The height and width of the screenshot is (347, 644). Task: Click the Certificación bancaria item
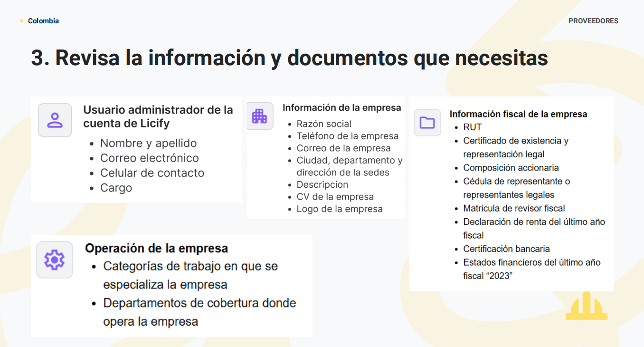point(507,249)
